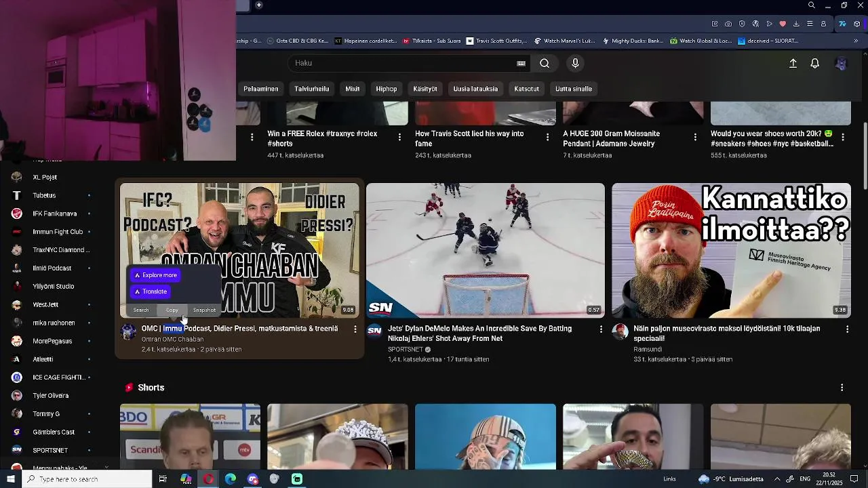Open the on-screen keyboard in search box
Screen dimensions: 868x488
[x=521, y=63]
